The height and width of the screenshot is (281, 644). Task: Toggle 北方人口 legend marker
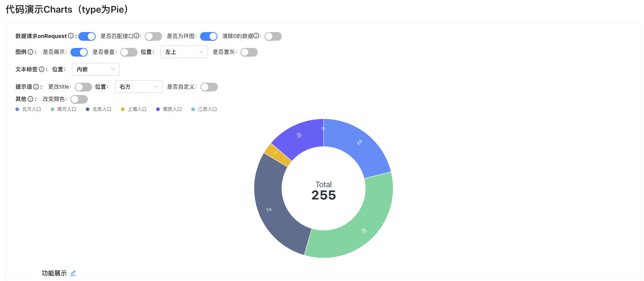tap(17, 109)
